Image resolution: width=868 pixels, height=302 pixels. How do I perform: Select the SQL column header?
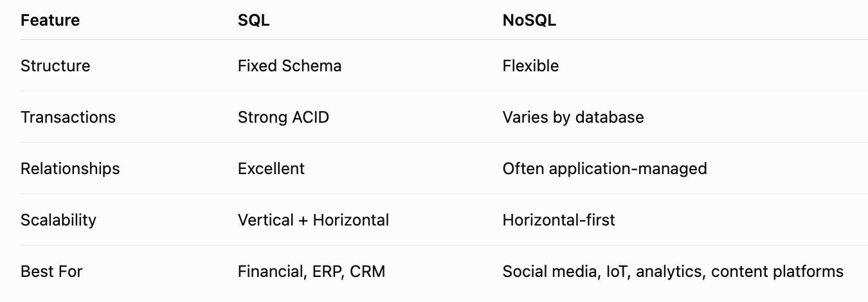[254, 20]
